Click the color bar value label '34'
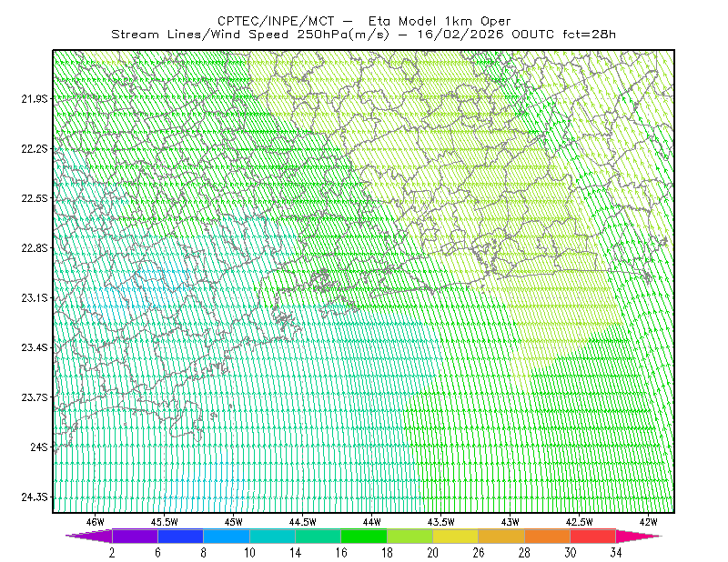This screenshot has width=728, height=562. (616, 553)
